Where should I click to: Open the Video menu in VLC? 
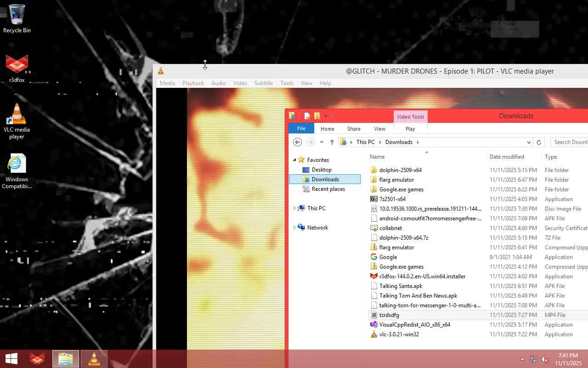[240, 83]
